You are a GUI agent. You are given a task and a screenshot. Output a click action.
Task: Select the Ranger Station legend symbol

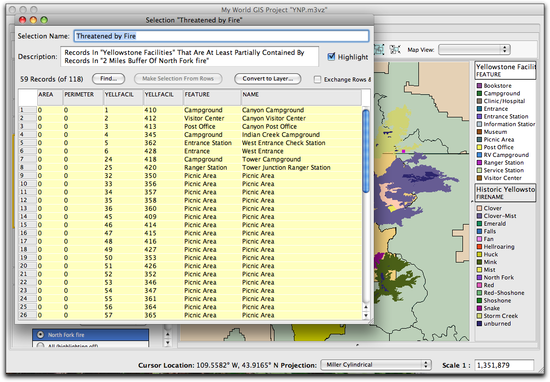pos(479,163)
